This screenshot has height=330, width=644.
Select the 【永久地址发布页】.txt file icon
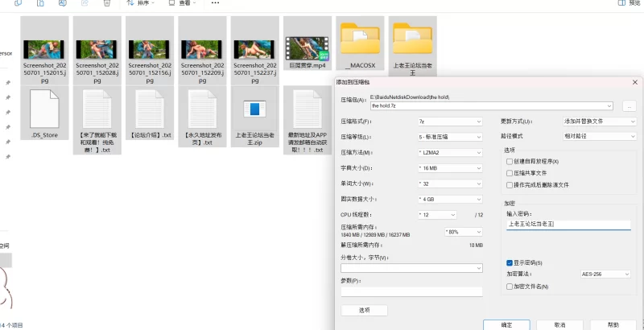point(202,109)
